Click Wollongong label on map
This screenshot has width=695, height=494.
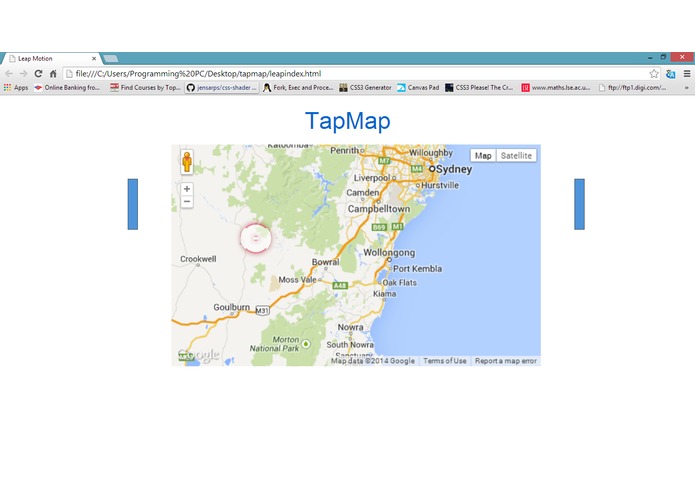coord(389,253)
